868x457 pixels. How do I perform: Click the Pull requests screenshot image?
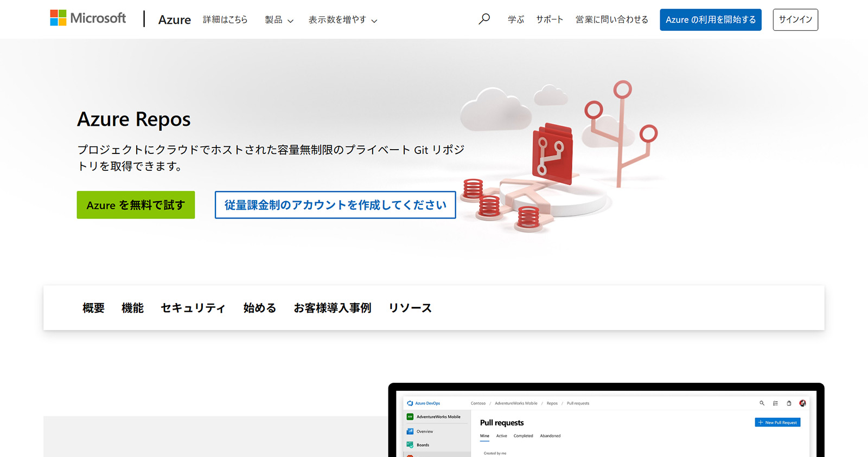607,420
